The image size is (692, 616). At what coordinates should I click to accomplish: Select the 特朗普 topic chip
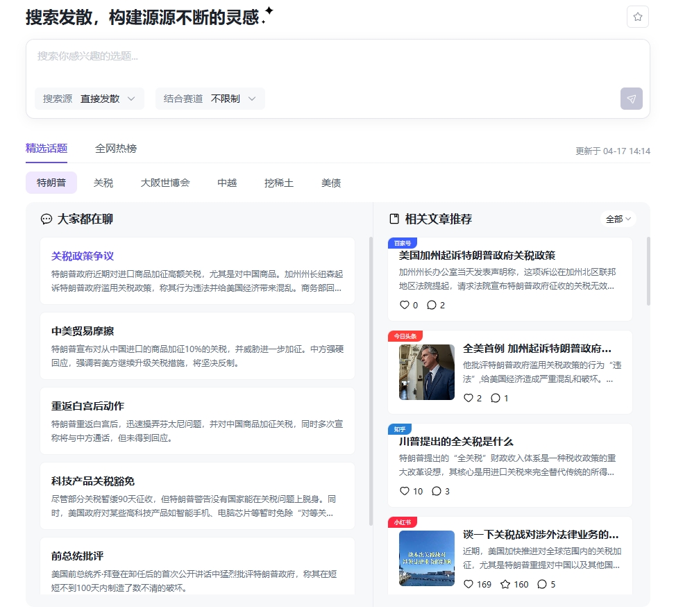pos(51,183)
